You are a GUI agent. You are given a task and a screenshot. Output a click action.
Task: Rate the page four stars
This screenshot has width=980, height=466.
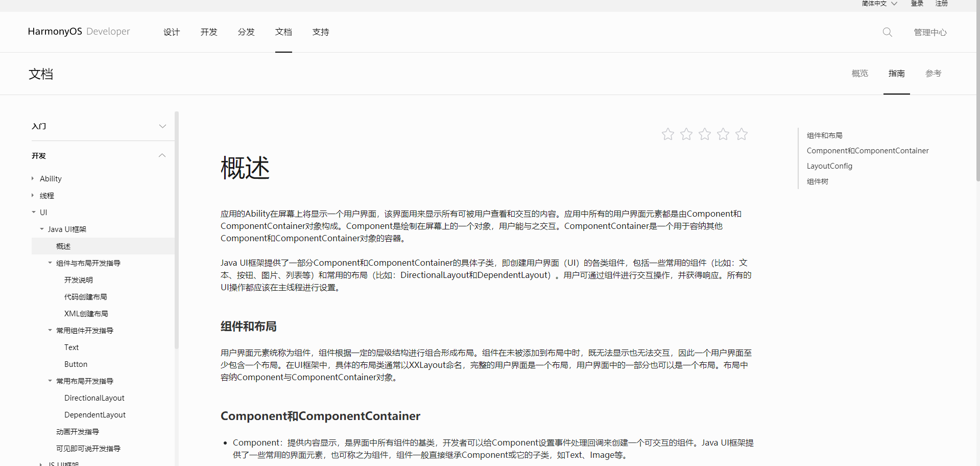click(723, 134)
